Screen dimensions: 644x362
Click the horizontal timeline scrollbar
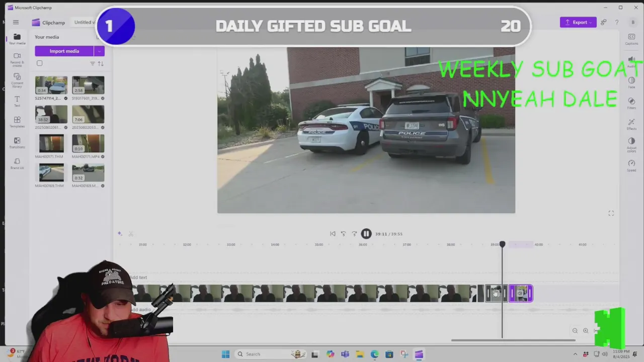pos(513,340)
